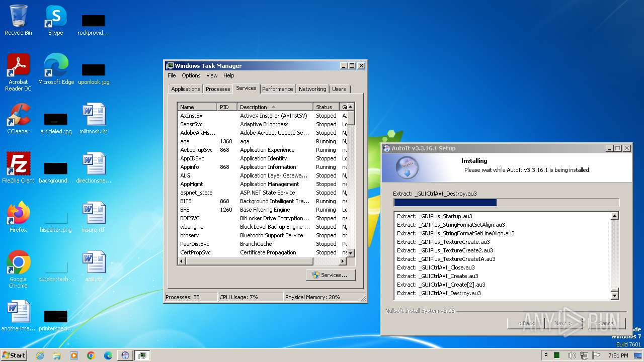Open Internet Explorer from taskbar

click(x=40, y=355)
